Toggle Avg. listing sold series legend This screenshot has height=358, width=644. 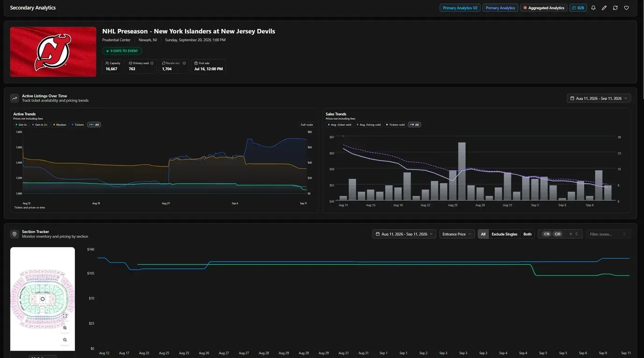click(x=369, y=124)
